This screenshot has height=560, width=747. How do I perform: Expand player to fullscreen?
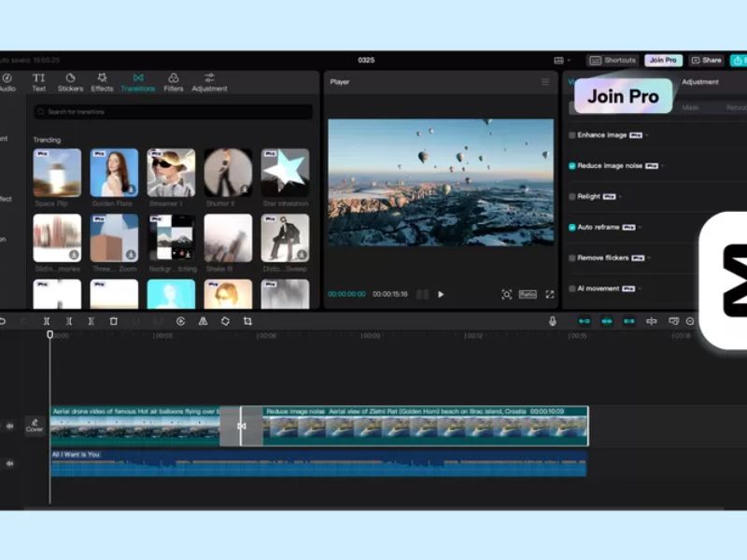point(550,294)
